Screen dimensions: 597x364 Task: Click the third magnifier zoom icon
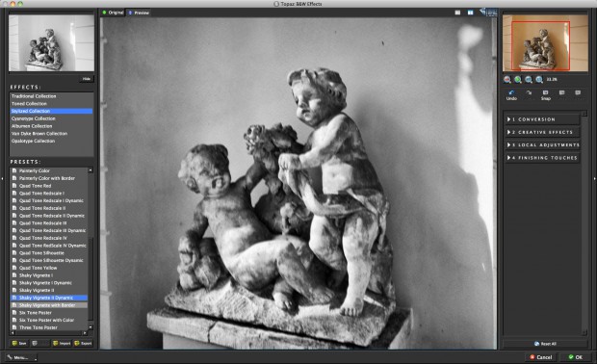coord(529,79)
